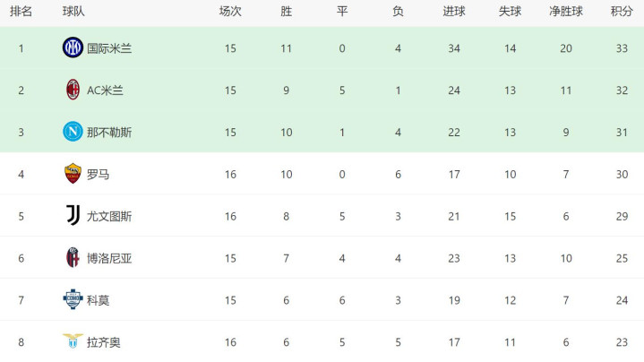Select the 拉齐奥 team name
The height and width of the screenshot is (362, 644).
coord(104,341)
